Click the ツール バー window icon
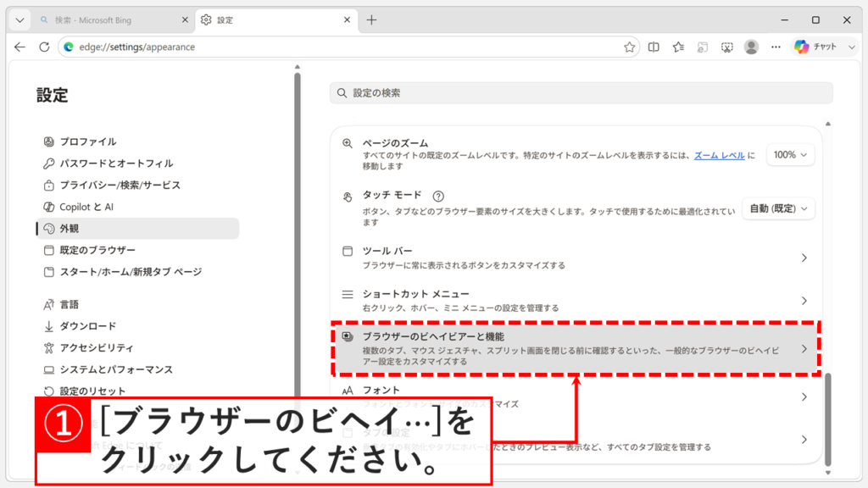This screenshot has width=868, height=488. [x=347, y=251]
